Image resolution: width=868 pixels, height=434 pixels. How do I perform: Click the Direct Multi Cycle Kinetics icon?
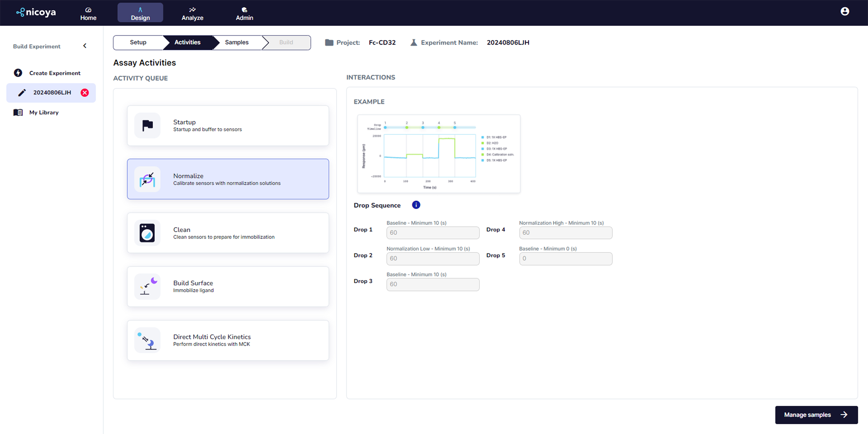147,340
